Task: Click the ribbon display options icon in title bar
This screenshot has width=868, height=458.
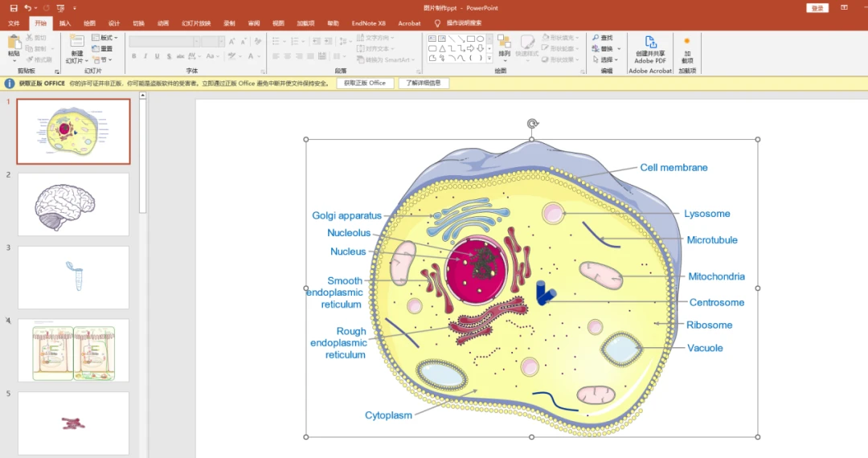Action: (844, 8)
